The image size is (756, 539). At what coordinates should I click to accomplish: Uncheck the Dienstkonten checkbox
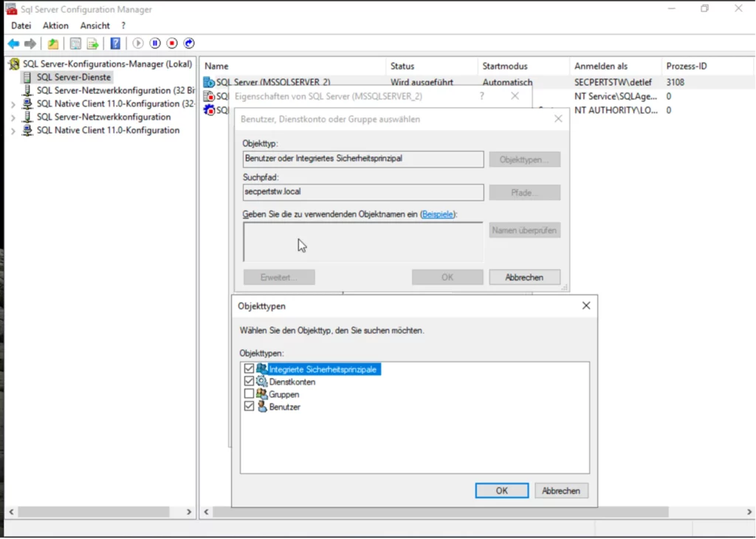click(249, 381)
